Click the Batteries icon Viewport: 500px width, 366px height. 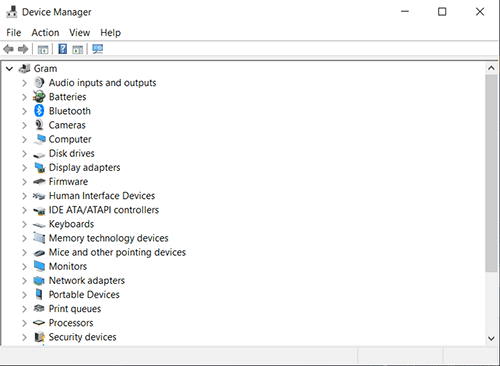coord(39,97)
